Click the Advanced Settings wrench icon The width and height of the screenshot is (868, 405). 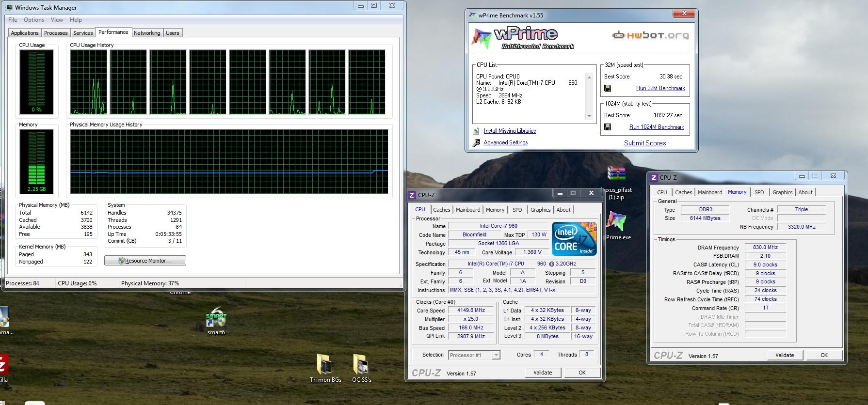coord(476,142)
